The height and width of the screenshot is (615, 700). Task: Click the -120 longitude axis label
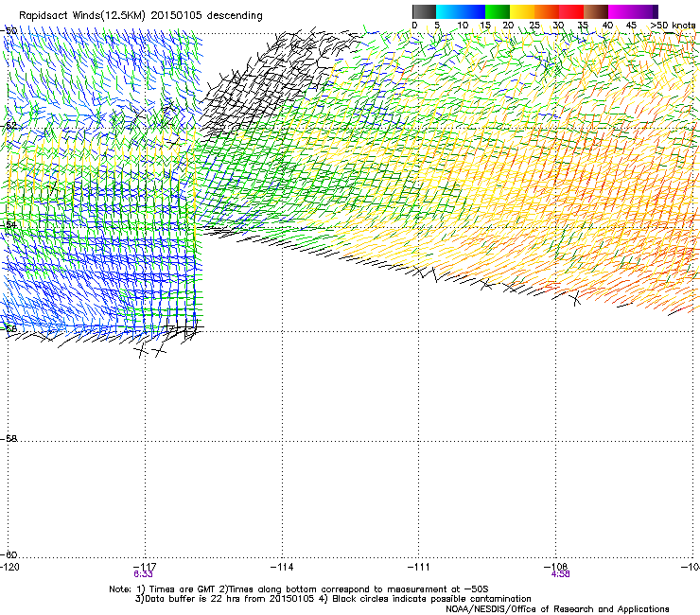9,567
